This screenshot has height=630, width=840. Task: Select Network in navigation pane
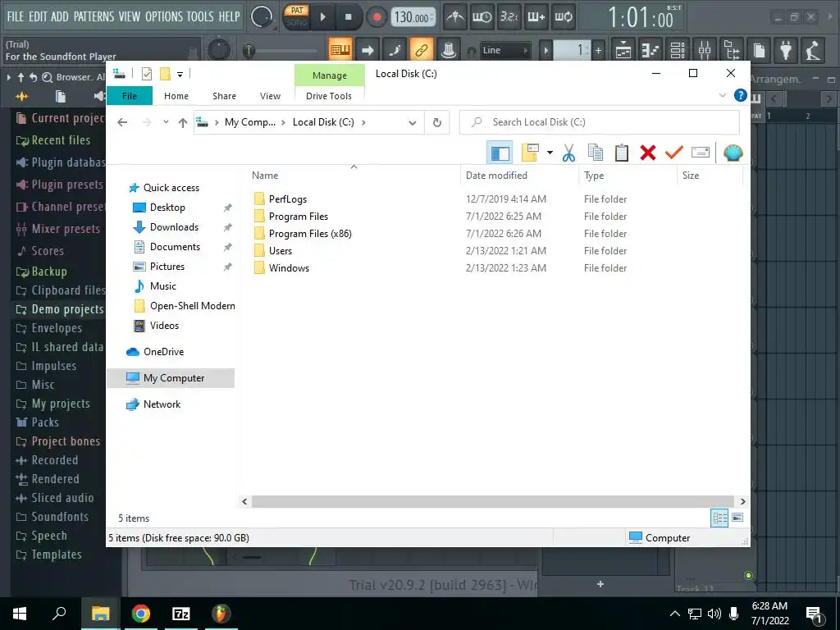[x=162, y=404]
